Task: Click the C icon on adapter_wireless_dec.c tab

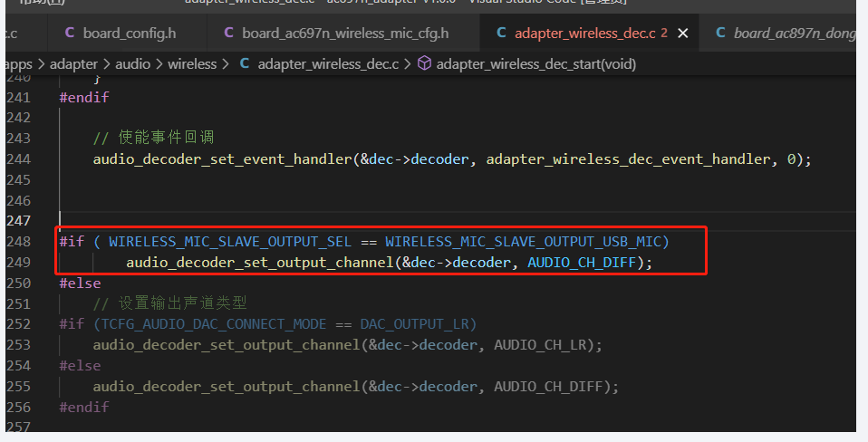Action: coord(502,33)
